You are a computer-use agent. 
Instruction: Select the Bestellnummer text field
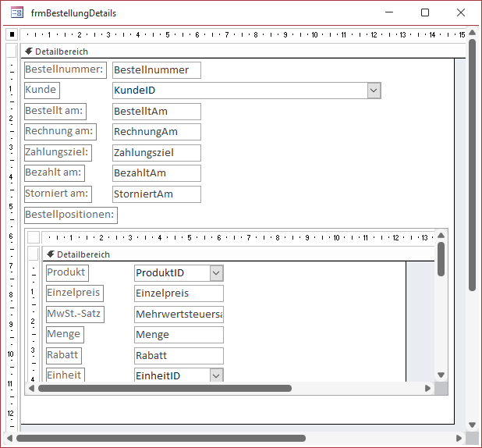point(156,70)
